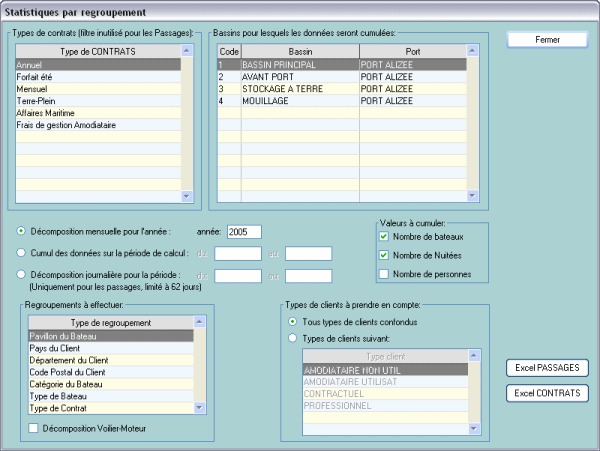Click the journalière 'du' date field
Viewport: 600px width, 451px height.
(x=238, y=276)
